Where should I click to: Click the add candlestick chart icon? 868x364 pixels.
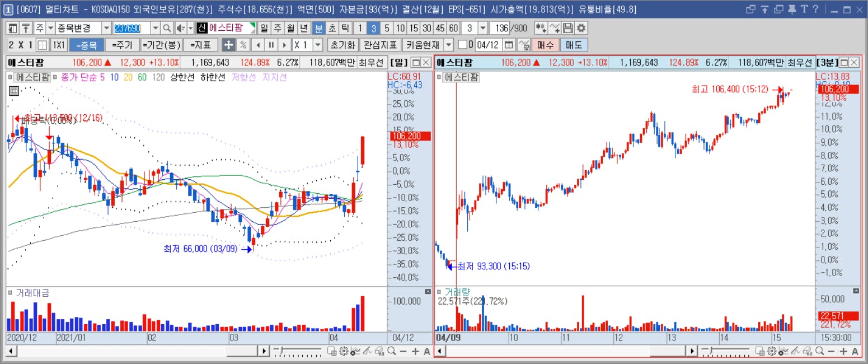pos(541,28)
